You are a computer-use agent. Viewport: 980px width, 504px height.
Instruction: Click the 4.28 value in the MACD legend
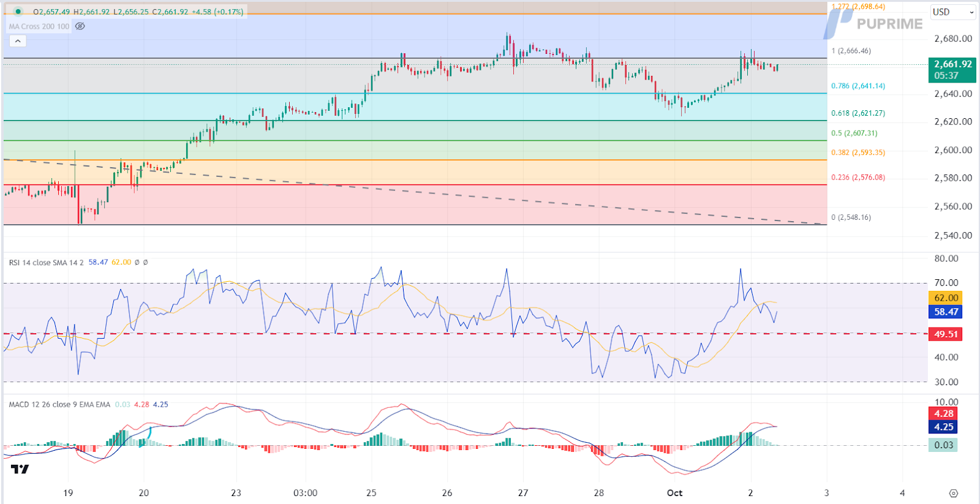(141, 404)
